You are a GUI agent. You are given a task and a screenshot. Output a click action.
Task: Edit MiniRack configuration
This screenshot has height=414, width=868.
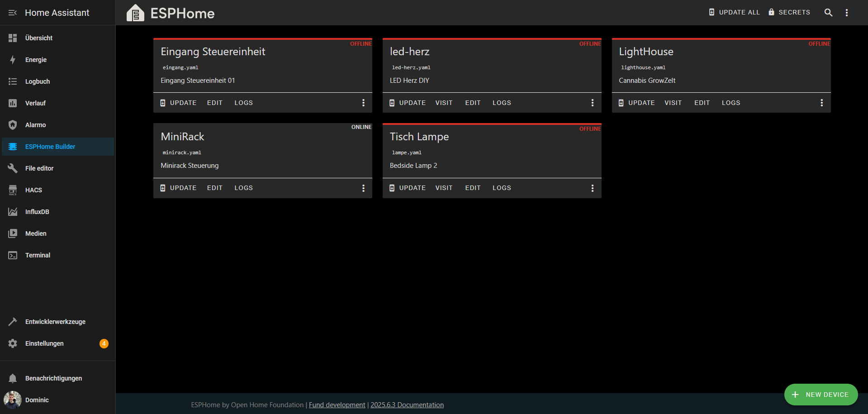[215, 188]
